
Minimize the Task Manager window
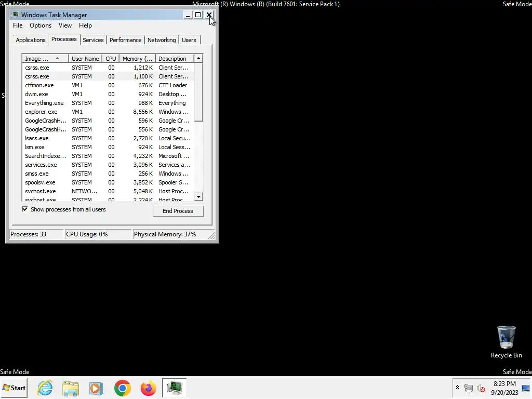pos(188,15)
